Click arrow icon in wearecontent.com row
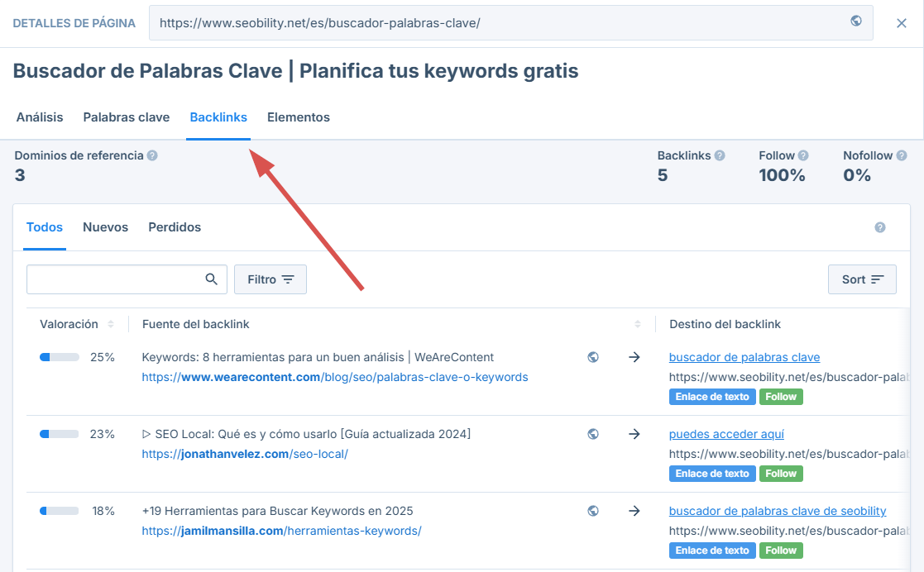This screenshot has width=924, height=572. tap(634, 357)
